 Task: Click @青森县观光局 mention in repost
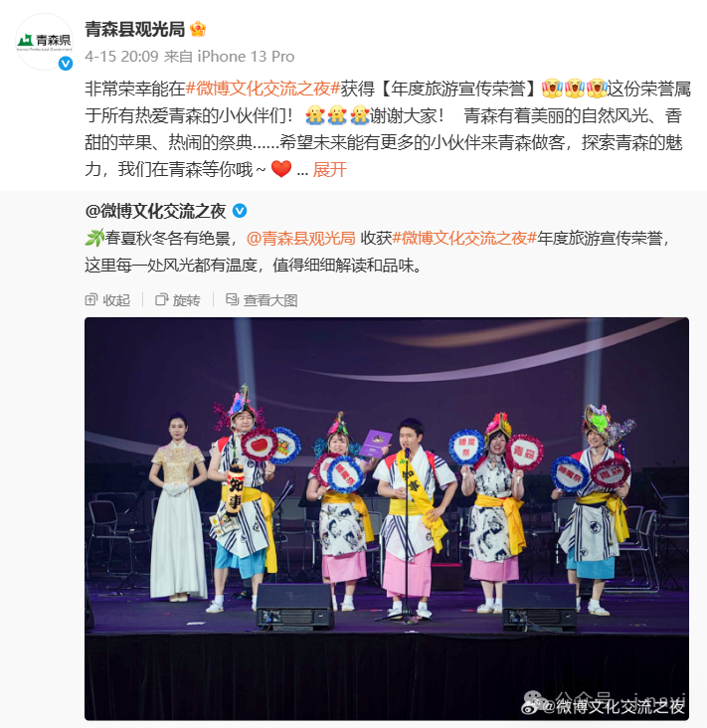coord(301,238)
